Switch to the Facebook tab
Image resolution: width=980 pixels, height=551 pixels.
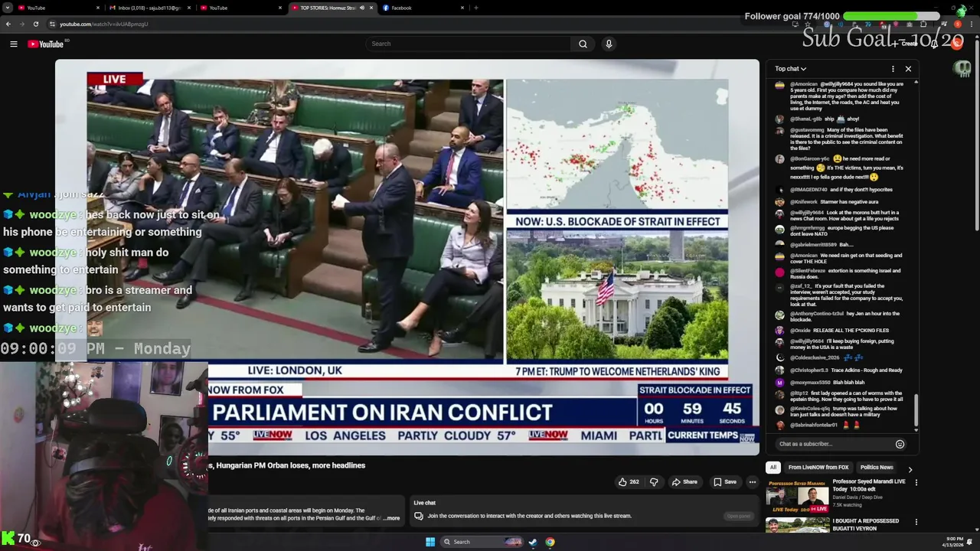tap(421, 8)
